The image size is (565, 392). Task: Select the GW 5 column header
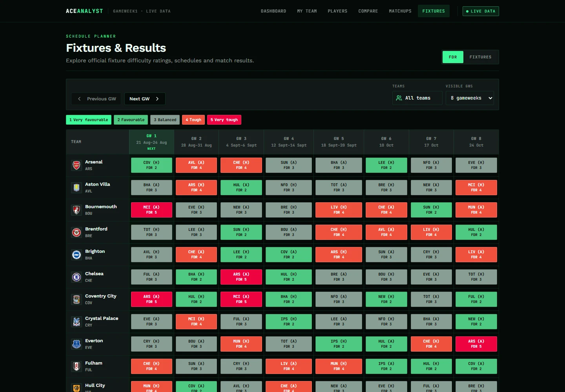tap(339, 142)
